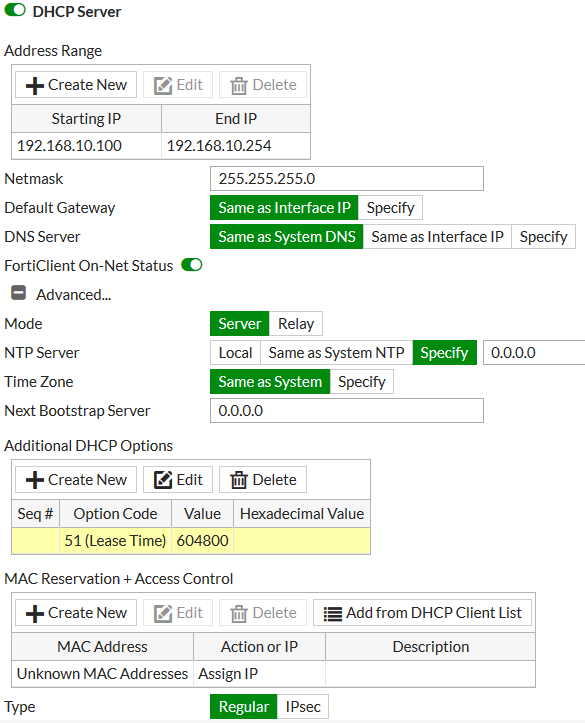This screenshot has width=585, height=723.
Task: Select the Unknown MAC Addresses row
Action: [273, 674]
